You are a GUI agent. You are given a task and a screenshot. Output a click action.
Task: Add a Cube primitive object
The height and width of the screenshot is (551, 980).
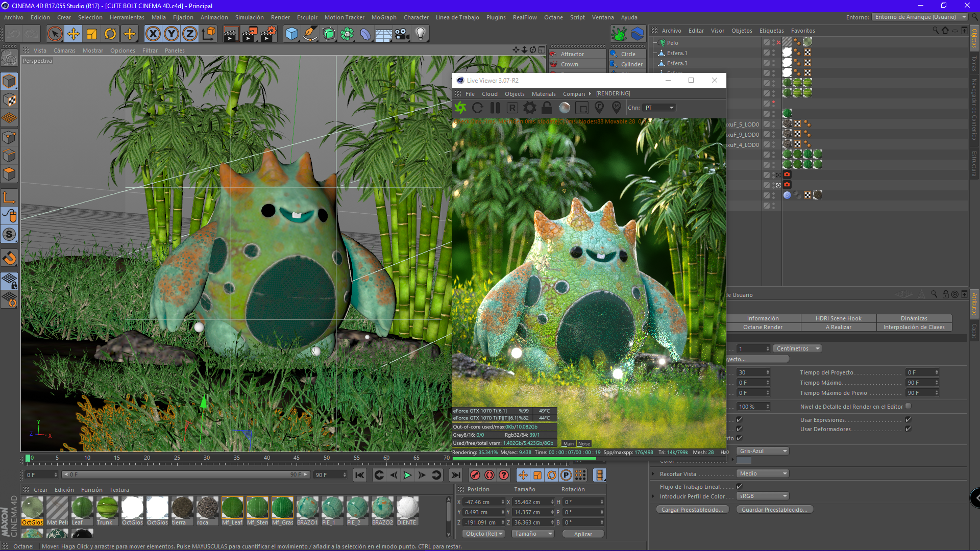[x=292, y=34]
